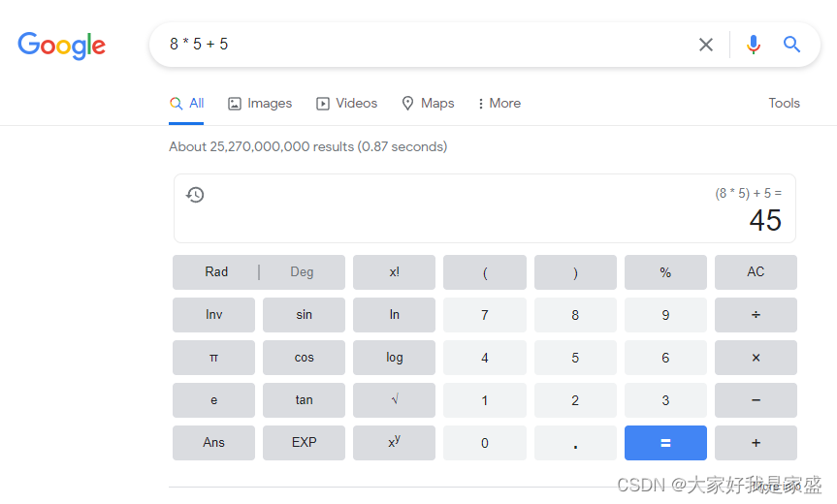Insert a close parenthesis
837x504 pixels.
[x=575, y=272]
